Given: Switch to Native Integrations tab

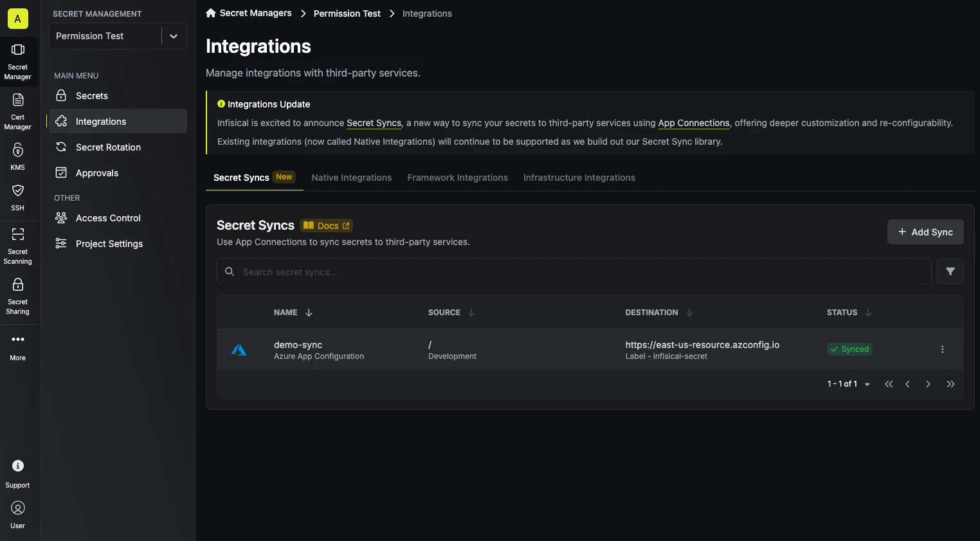Looking at the screenshot, I should pos(352,178).
